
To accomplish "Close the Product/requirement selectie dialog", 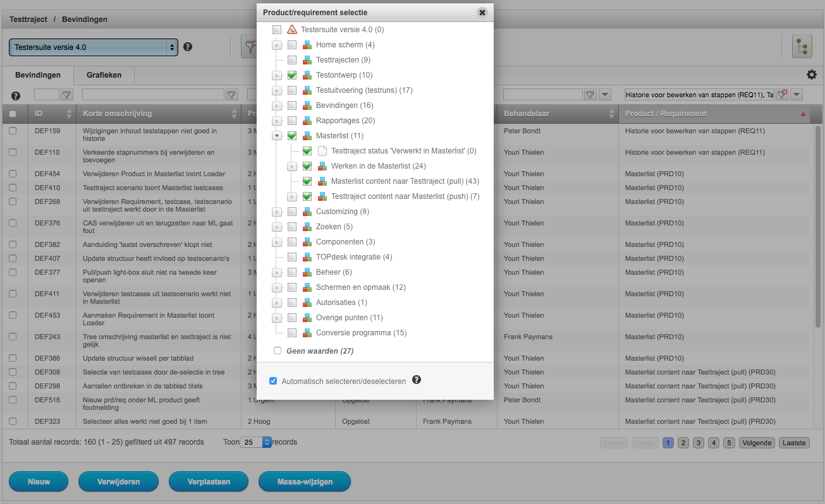I will click(x=482, y=13).
